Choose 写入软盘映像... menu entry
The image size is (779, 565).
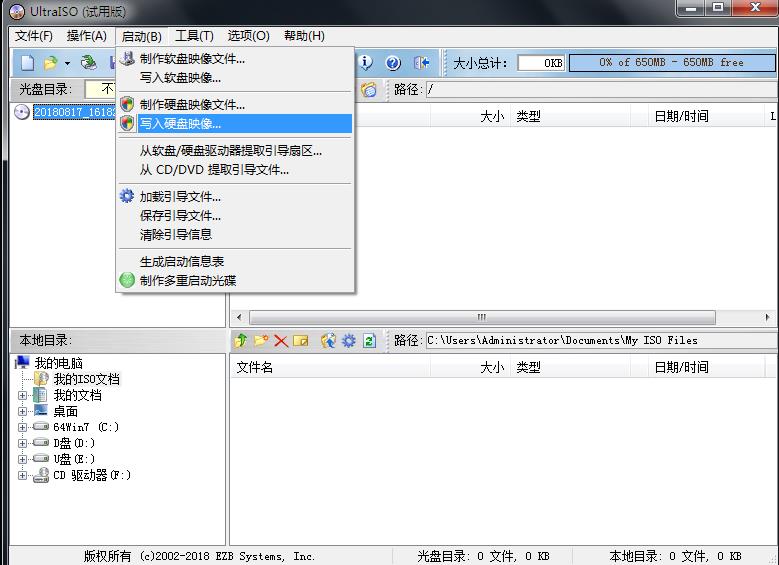click(x=235, y=78)
